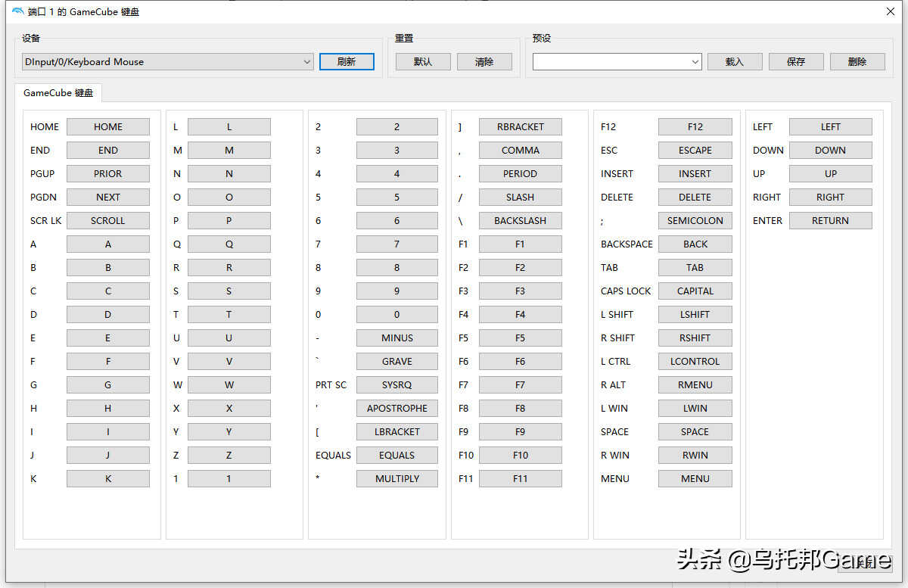Click the HOME key mapping button
Image resolution: width=908 pixels, height=588 pixels.
[108, 127]
